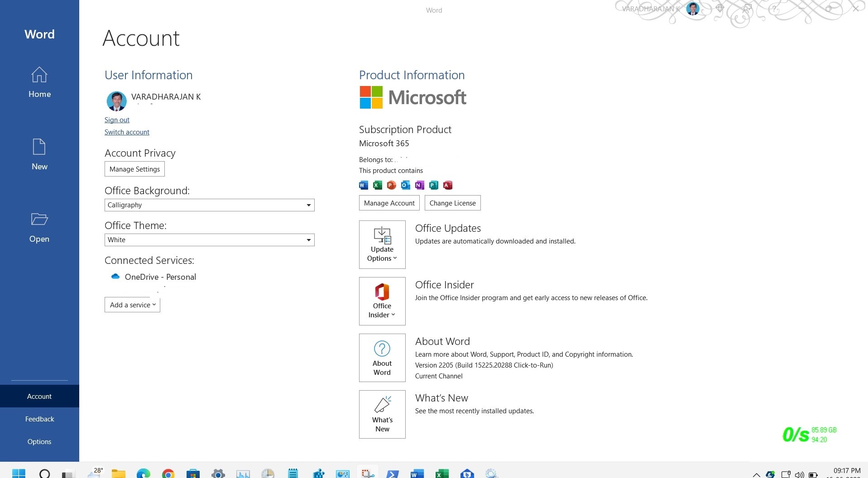Click the "Microsoft 365" subscription text

point(384,143)
